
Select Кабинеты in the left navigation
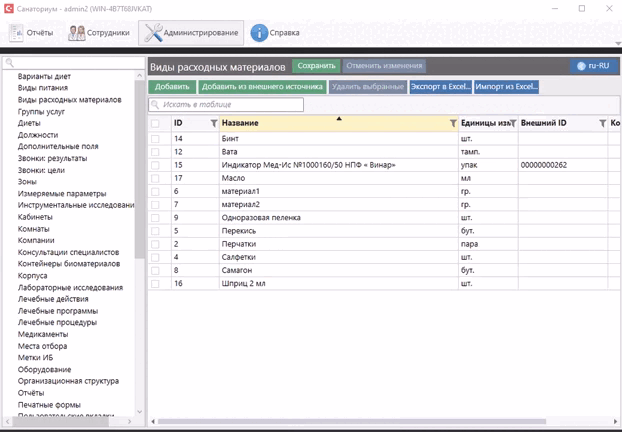pos(35,217)
